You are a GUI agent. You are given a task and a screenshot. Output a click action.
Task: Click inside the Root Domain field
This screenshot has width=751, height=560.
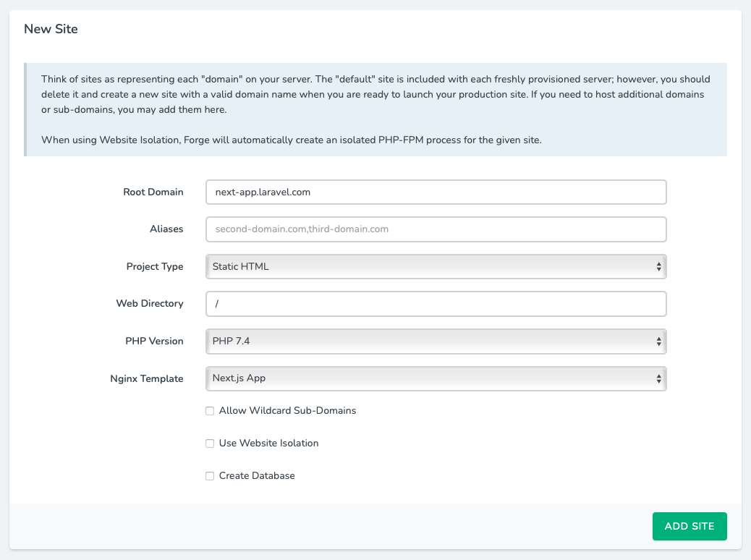point(434,192)
